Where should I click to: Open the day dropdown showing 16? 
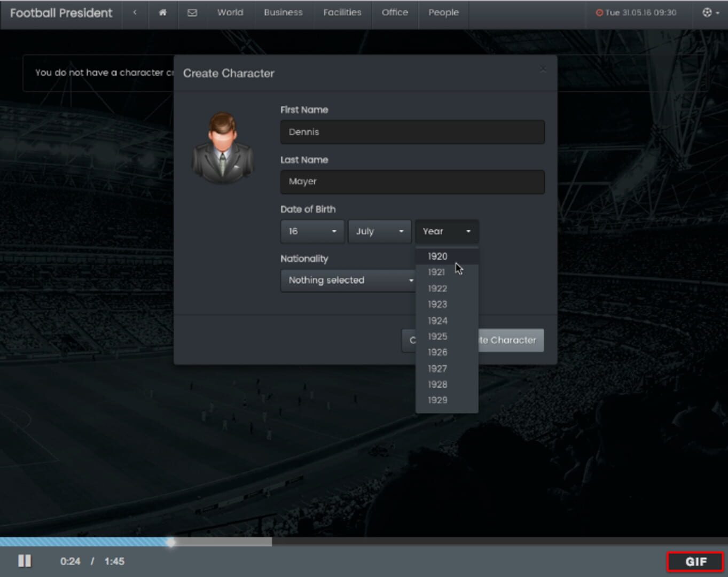312,231
